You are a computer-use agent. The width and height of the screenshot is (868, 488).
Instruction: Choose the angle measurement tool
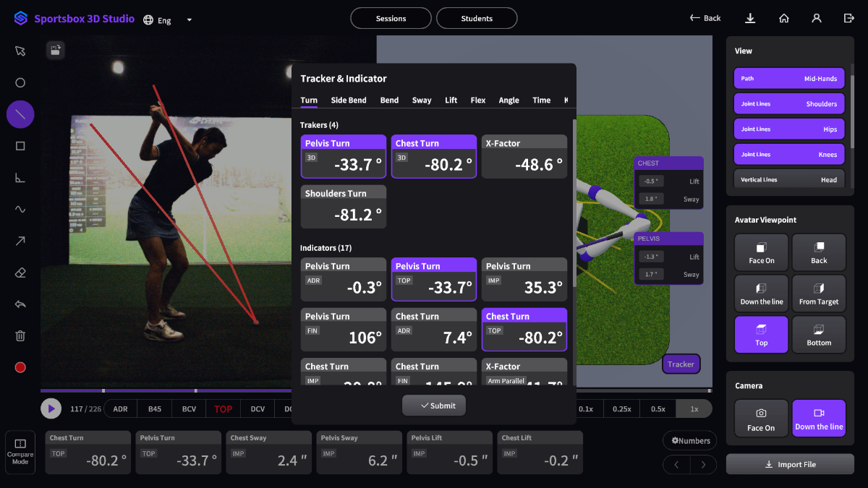tap(20, 178)
